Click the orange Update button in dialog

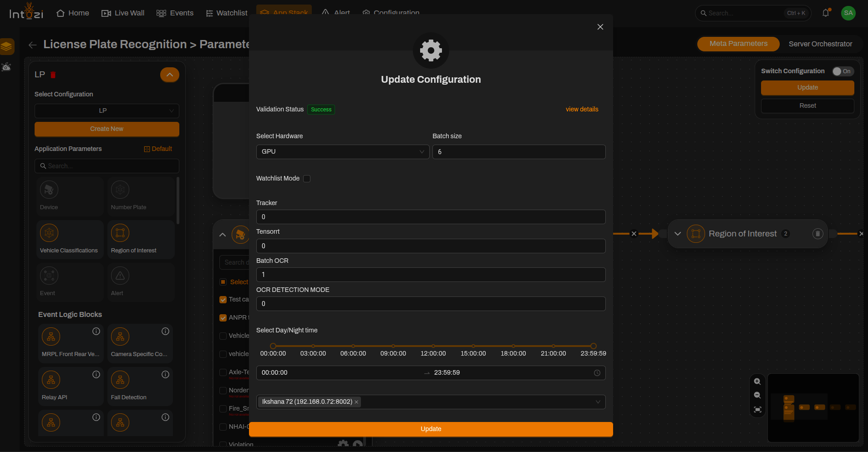pos(431,429)
